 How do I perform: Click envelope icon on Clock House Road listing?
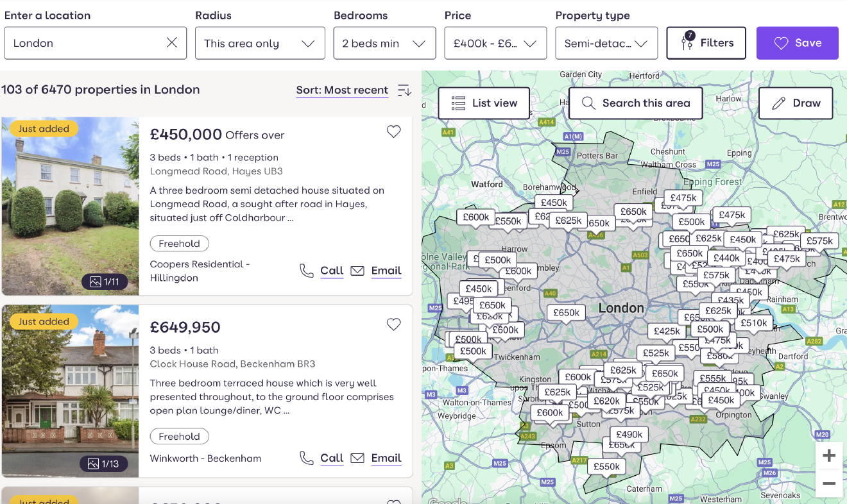pos(357,458)
